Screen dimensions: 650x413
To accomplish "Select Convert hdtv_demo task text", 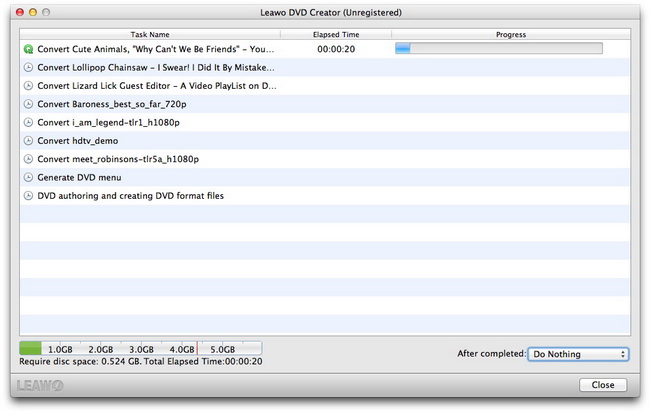I will point(78,141).
